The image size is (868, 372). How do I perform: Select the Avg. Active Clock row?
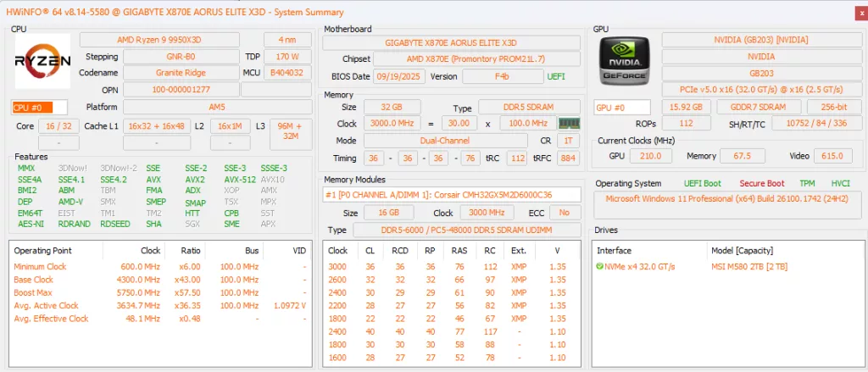point(160,306)
